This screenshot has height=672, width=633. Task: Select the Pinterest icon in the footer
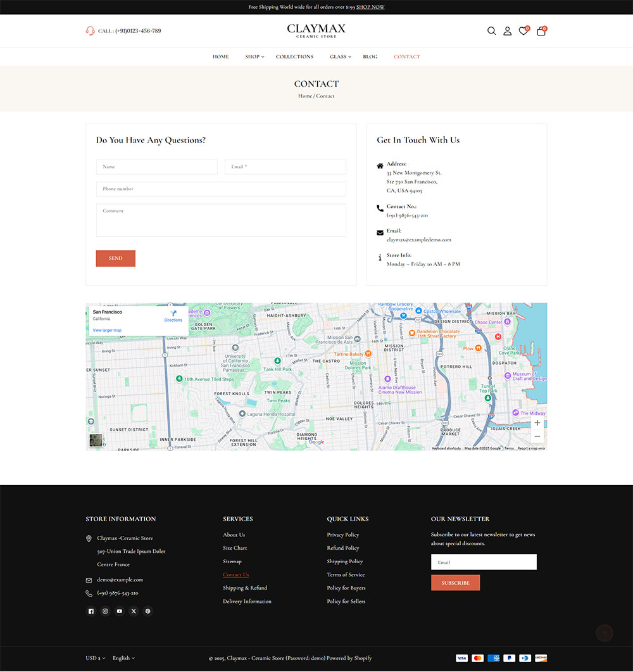coord(147,611)
